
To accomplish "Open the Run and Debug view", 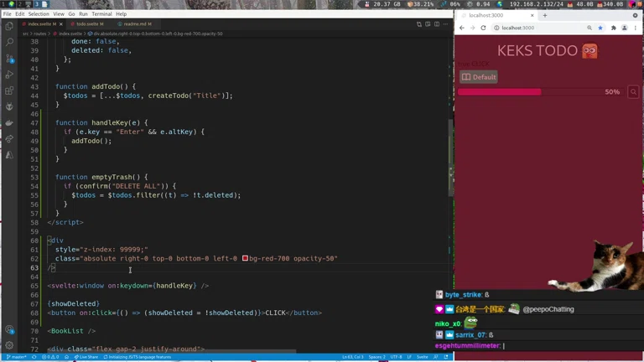I will 9,75.
